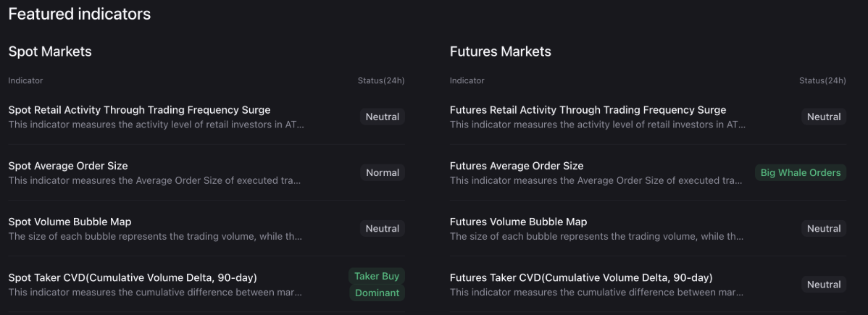This screenshot has height=315, width=868.
Task: Open the Futures Volume Bubble Map indicator
Action: pos(518,222)
